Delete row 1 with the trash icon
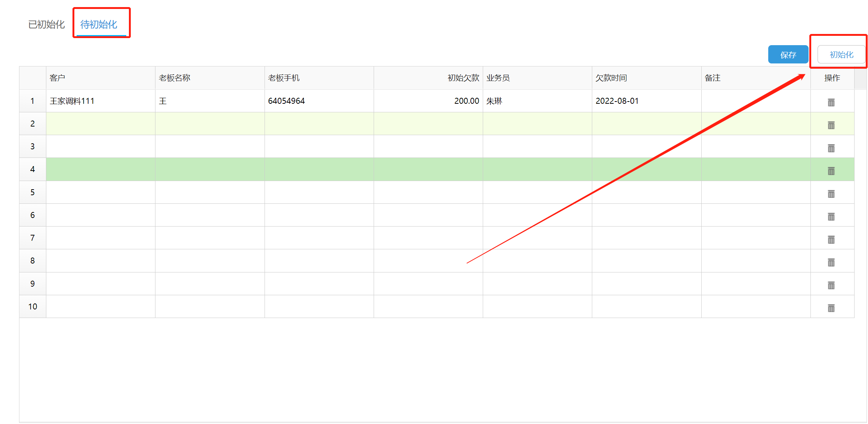The height and width of the screenshot is (424, 868). [831, 102]
